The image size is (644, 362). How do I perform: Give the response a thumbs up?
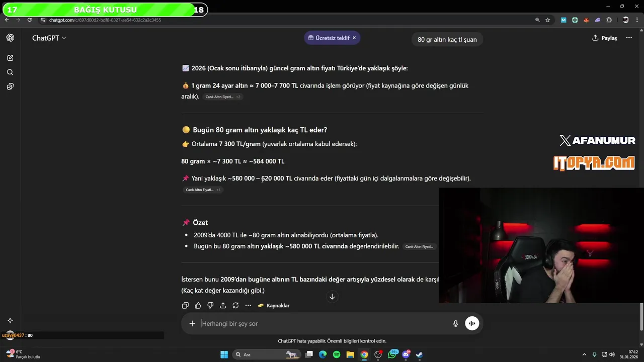pyautogui.click(x=198, y=305)
